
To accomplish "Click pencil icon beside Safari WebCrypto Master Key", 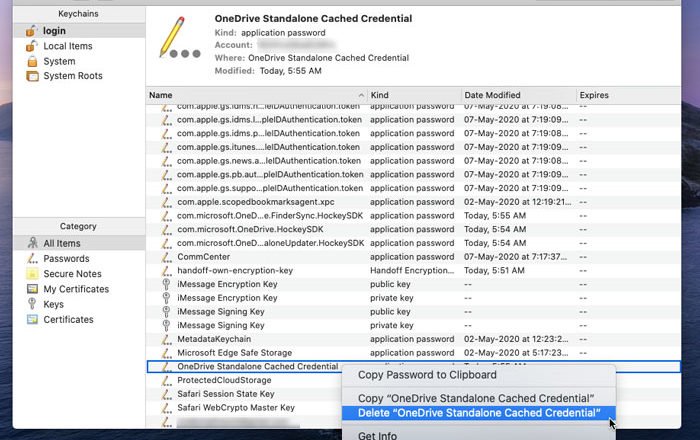I will click(167, 408).
